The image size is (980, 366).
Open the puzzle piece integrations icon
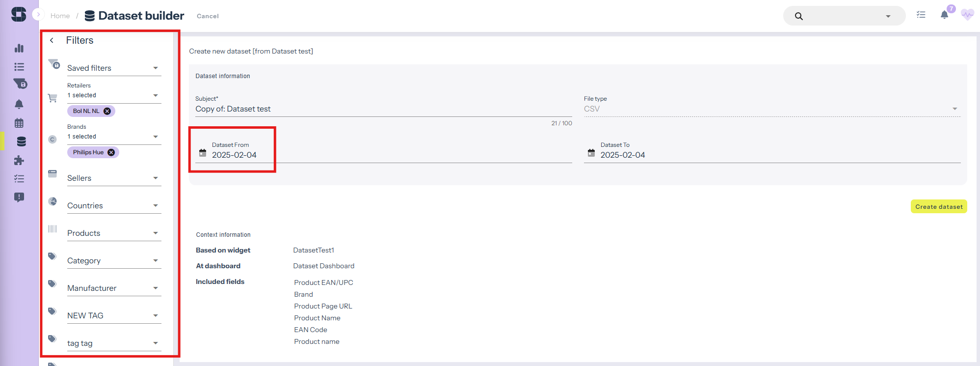click(19, 160)
